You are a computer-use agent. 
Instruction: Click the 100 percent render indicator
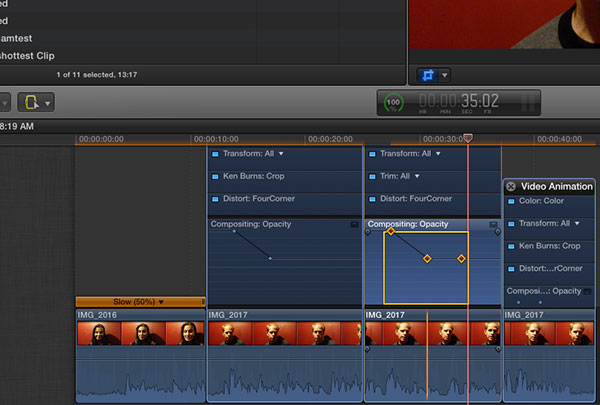tap(393, 103)
